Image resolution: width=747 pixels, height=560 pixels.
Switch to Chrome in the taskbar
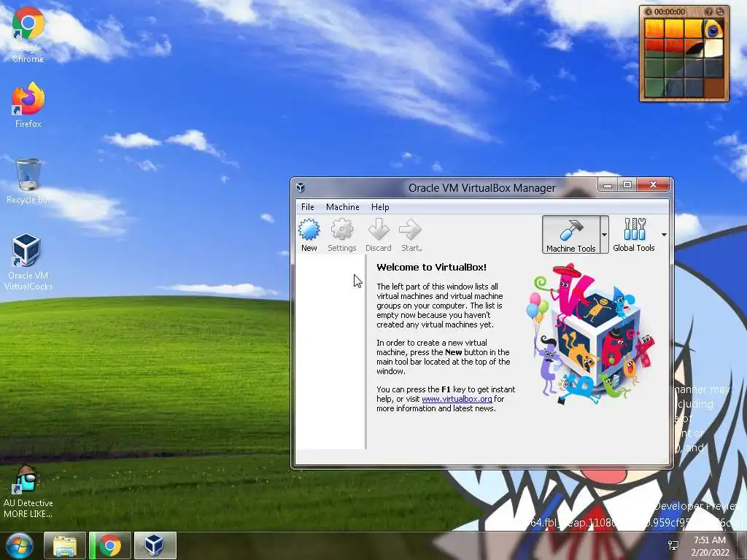click(109, 545)
